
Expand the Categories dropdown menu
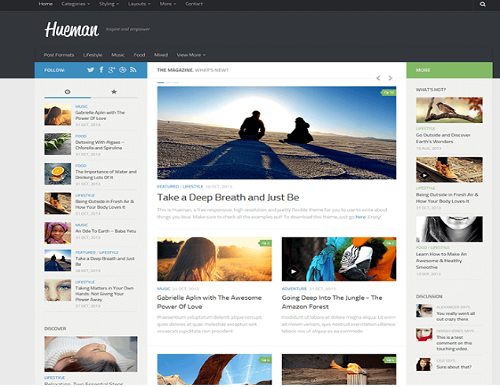pyautogui.click(x=76, y=4)
